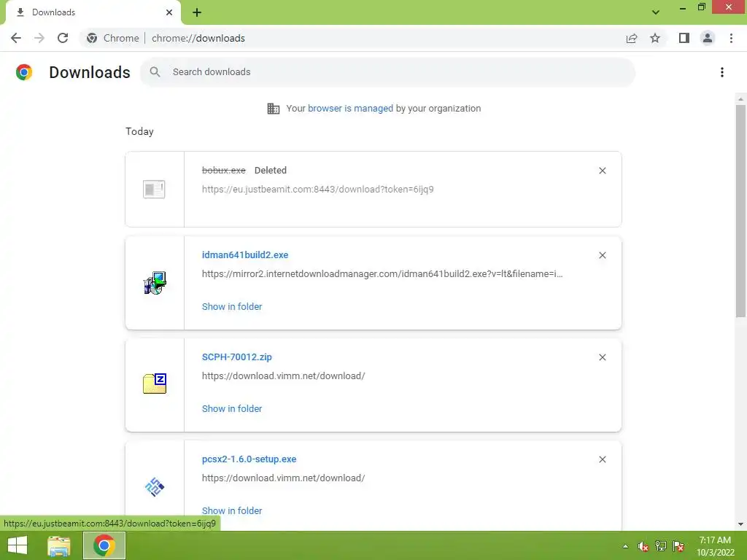This screenshot has height=560, width=747.
Task: Show idman641build2.exe in folder
Action: click(231, 307)
